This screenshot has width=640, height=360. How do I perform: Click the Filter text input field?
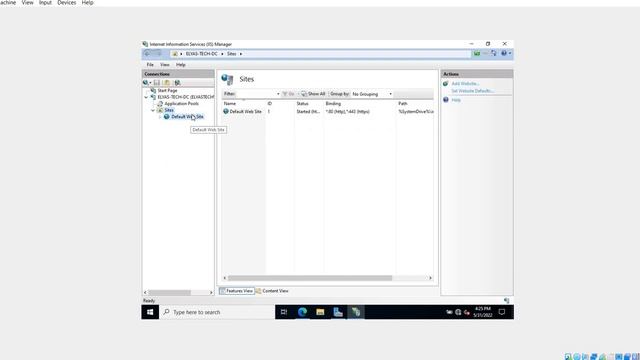(256, 94)
